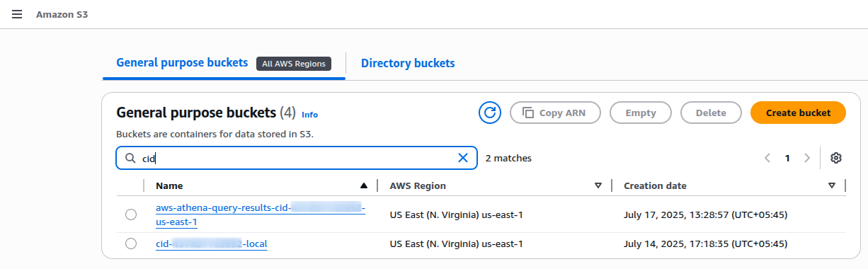Select the cid local bucket radio button

pos(130,244)
